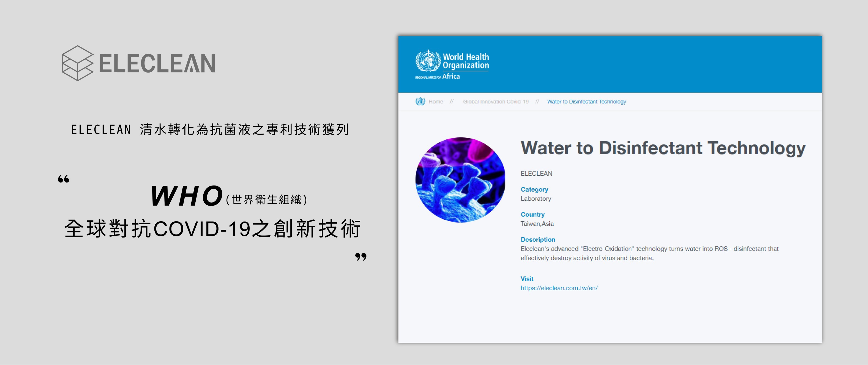This screenshot has width=868, height=365.
Task: Open the Home breadcrumb link
Action: point(436,102)
